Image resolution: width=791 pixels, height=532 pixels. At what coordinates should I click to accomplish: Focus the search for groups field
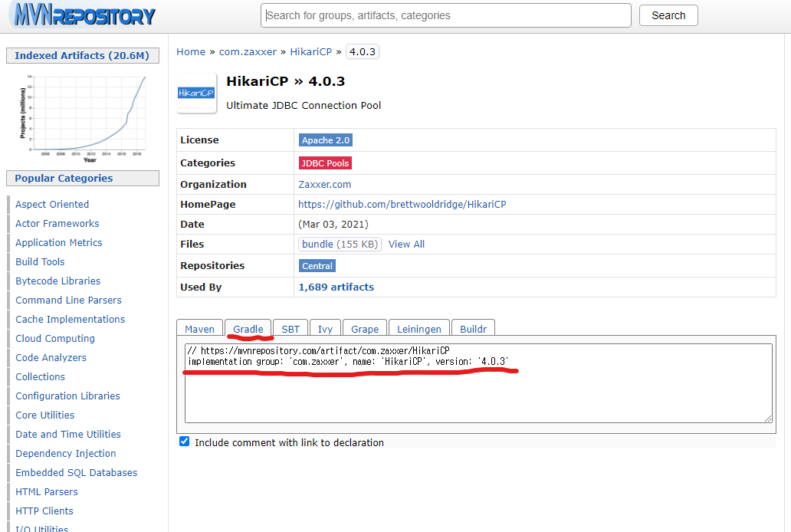(446, 15)
